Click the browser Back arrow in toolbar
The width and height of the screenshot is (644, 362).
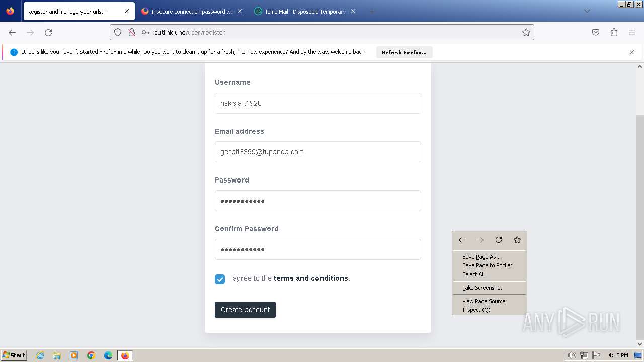(12, 32)
